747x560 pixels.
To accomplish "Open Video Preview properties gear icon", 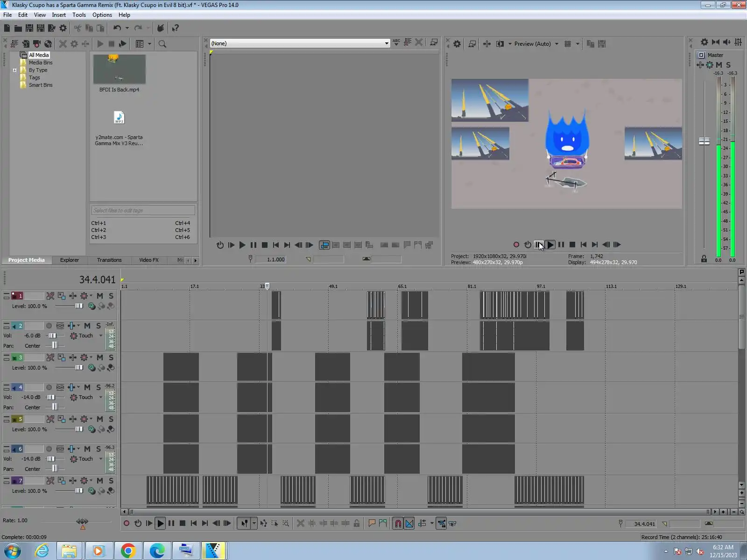I will pos(457,44).
